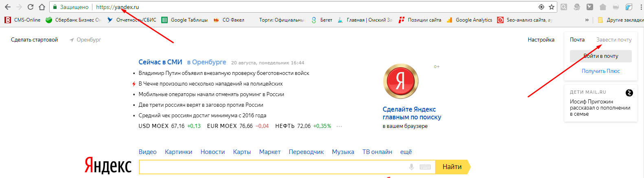Open the 'Другие закладки' bookmarks folder
This screenshot has width=644, height=178.
point(621,20)
